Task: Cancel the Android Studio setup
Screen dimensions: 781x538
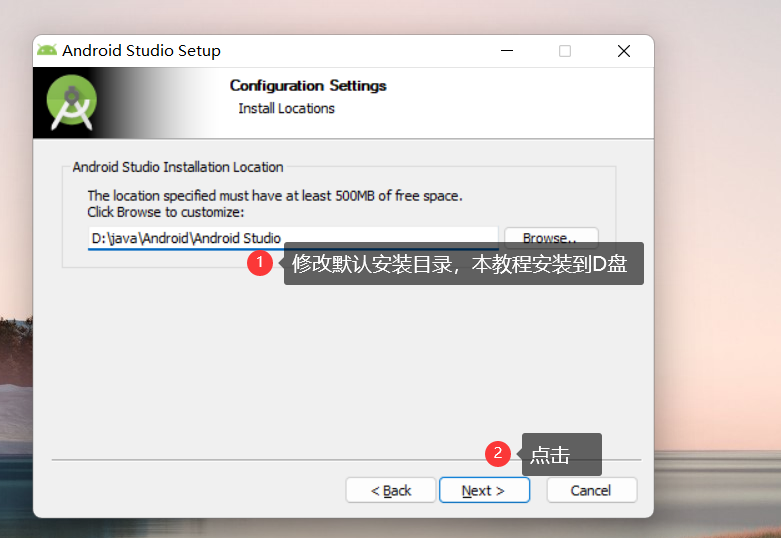Action: tap(591, 491)
